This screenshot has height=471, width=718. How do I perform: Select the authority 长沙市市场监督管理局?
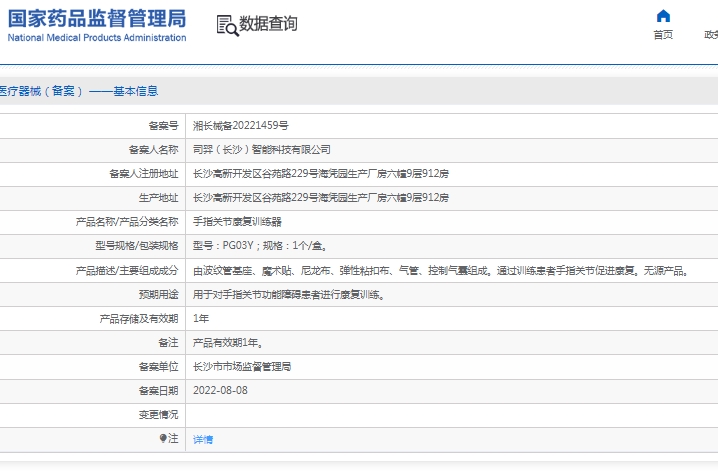242,367
